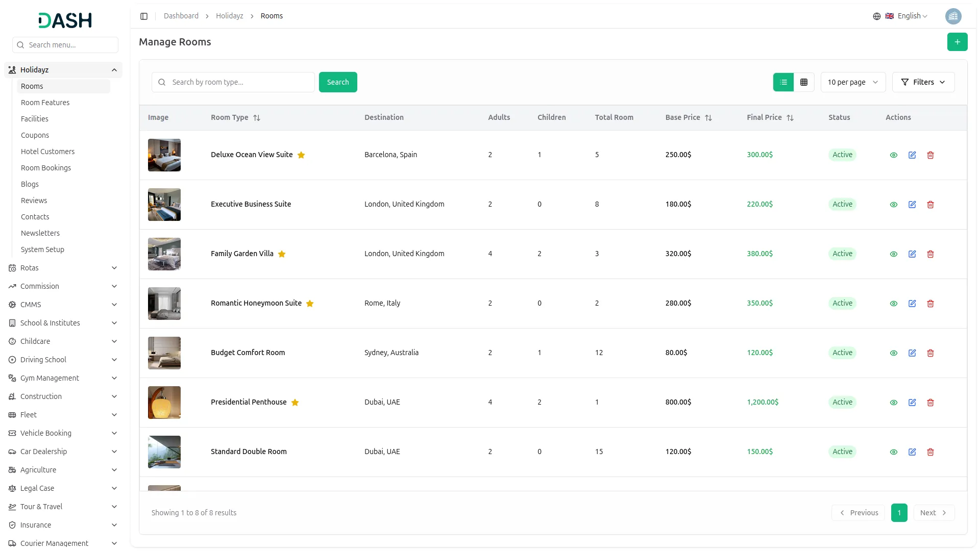Sort by Room Type column arrows

(257, 118)
